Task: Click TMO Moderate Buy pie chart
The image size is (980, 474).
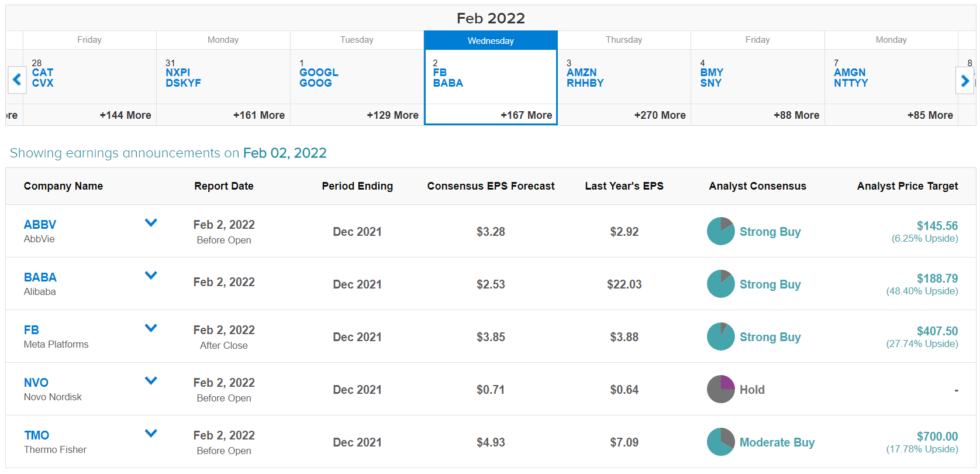Action: (x=720, y=442)
